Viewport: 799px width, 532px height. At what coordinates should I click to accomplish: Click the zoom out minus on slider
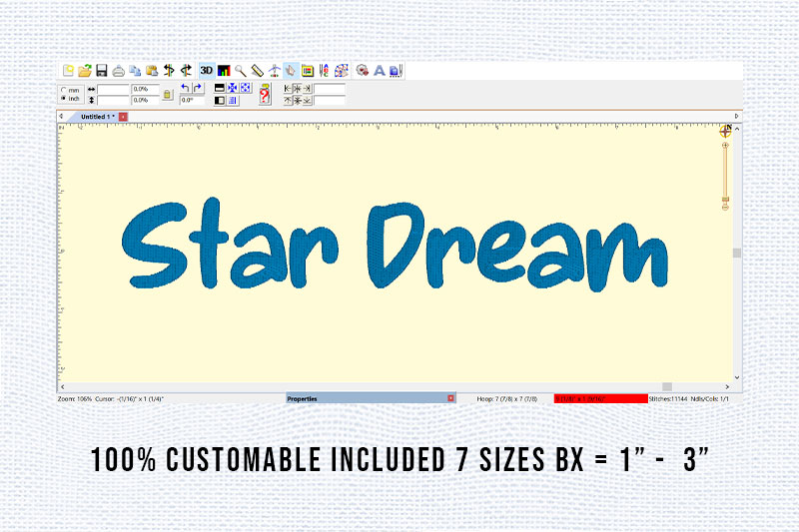click(725, 208)
